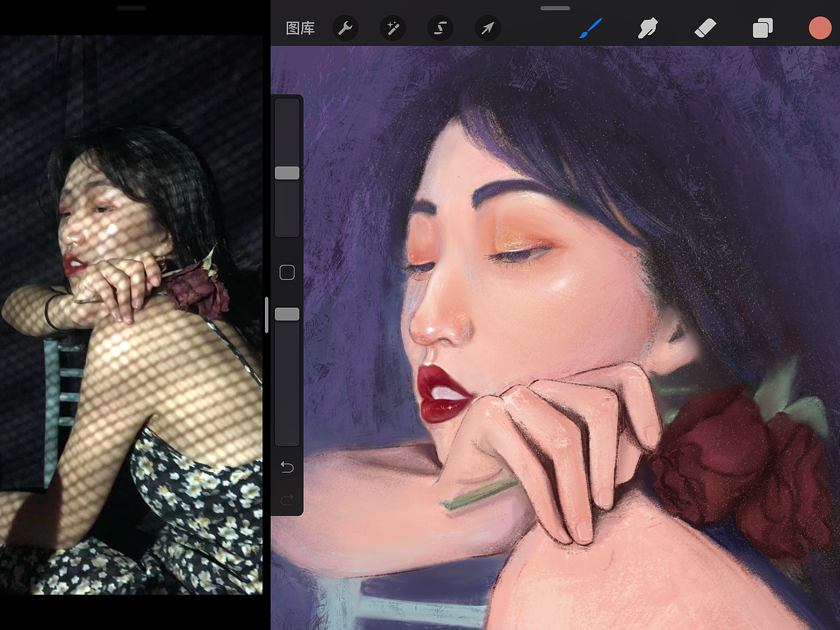Open the Layers panel
840x630 pixels.
(x=763, y=28)
